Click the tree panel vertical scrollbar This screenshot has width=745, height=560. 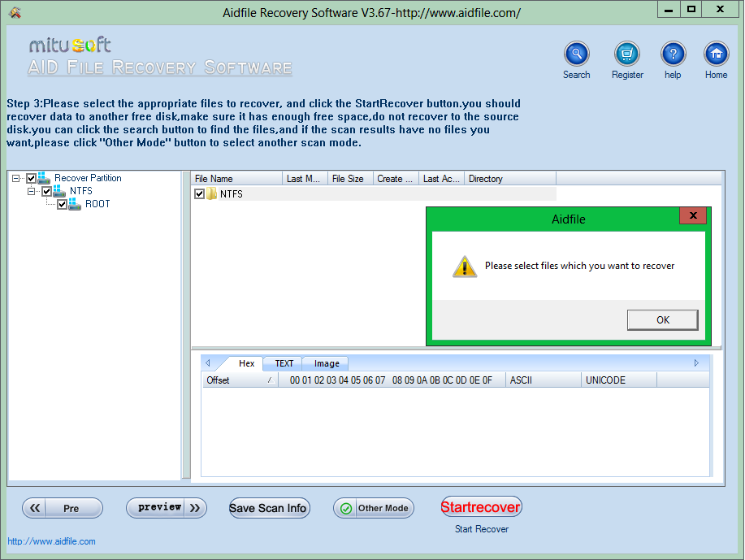point(186,324)
